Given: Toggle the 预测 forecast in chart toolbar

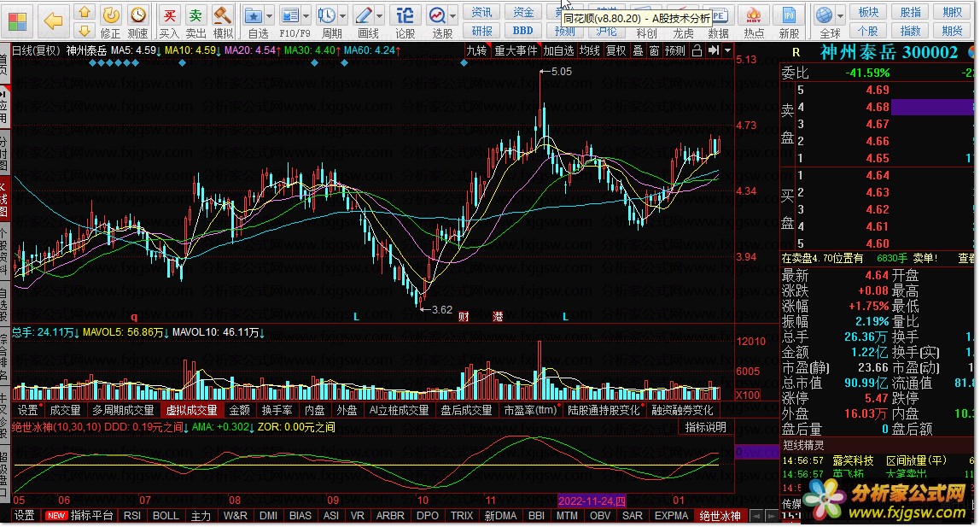Looking at the screenshot, I should coord(674,50).
